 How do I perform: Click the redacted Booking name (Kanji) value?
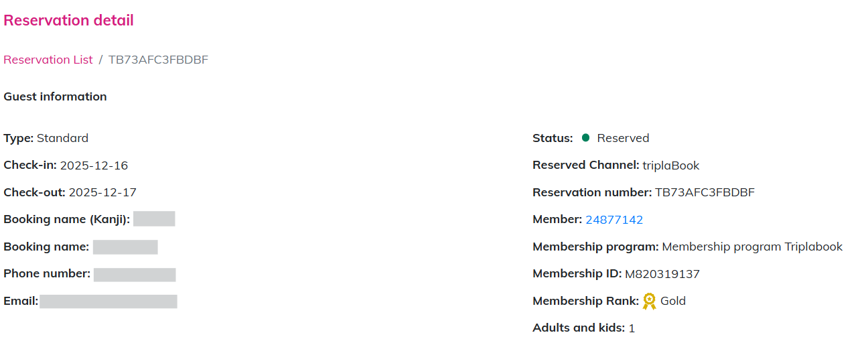(154, 219)
